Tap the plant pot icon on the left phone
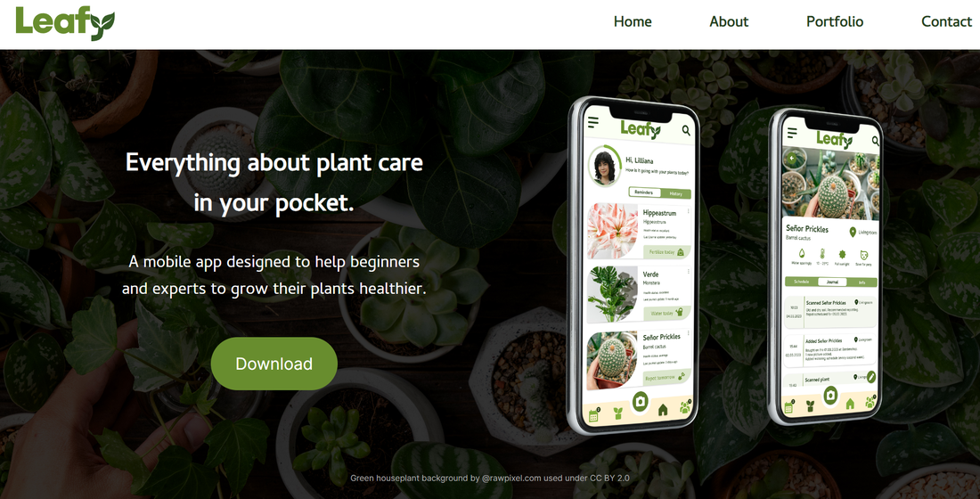Viewport: 980px width, 499px height. click(618, 413)
